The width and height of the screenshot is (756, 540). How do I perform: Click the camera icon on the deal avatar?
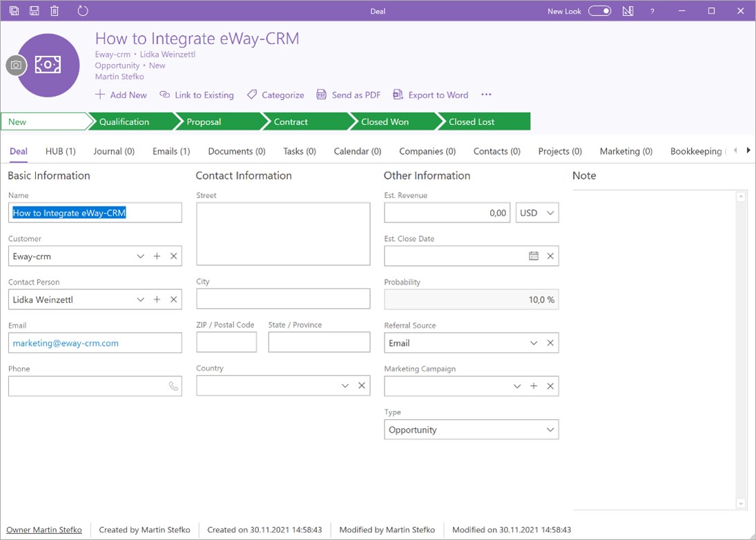pyautogui.click(x=16, y=65)
